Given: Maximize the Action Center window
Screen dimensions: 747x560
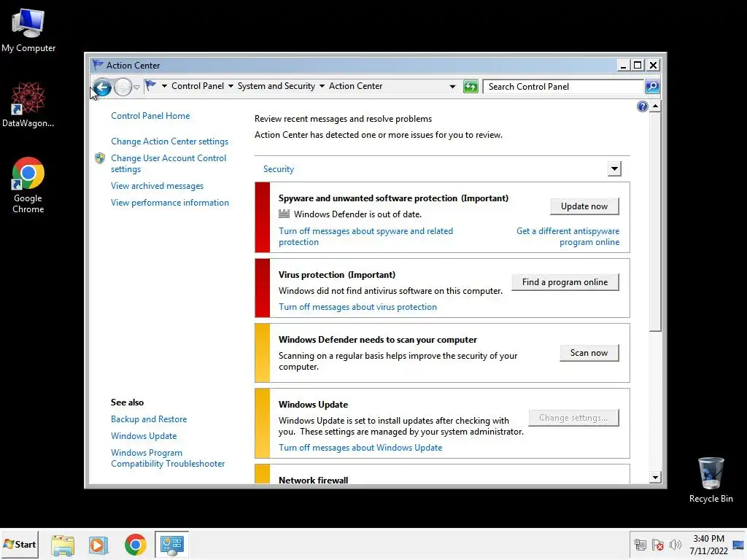Looking at the screenshot, I should point(638,65).
